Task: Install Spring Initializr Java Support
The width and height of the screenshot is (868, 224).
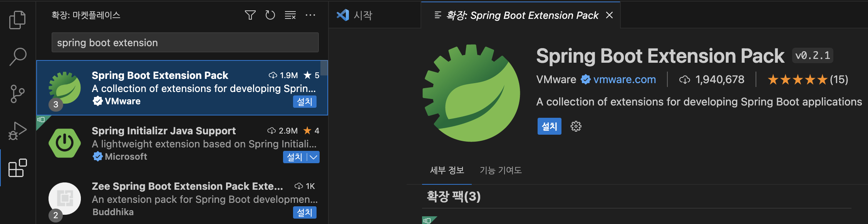Action: click(x=295, y=157)
